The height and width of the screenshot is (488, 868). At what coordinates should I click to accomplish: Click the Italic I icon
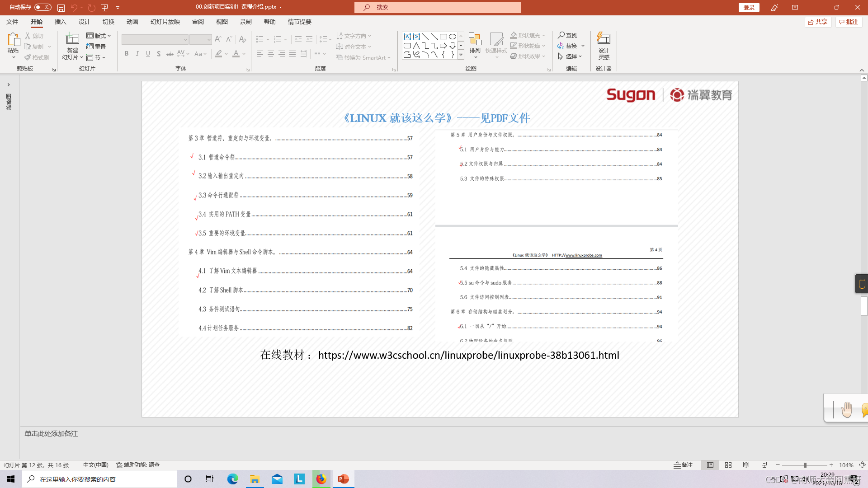(137, 54)
